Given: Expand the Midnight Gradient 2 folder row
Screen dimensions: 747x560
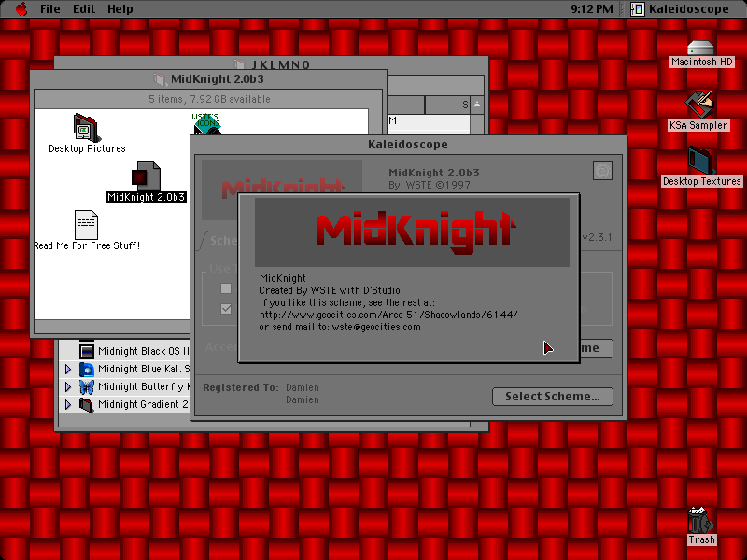Looking at the screenshot, I should 67,404.
